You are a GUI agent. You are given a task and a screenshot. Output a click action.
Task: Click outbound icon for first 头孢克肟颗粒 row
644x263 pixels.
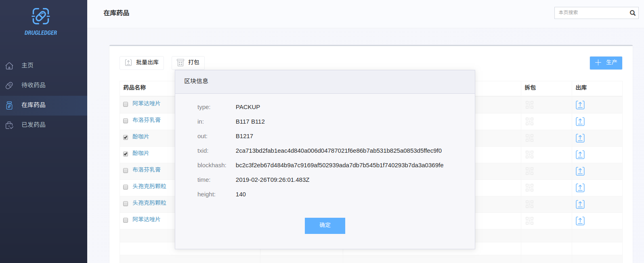(x=580, y=188)
